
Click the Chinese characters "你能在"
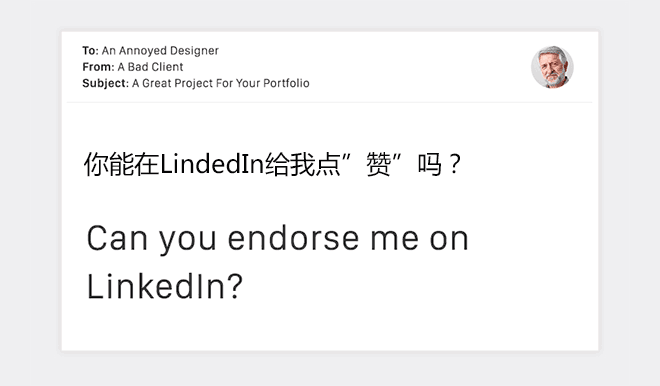click(x=122, y=164)
